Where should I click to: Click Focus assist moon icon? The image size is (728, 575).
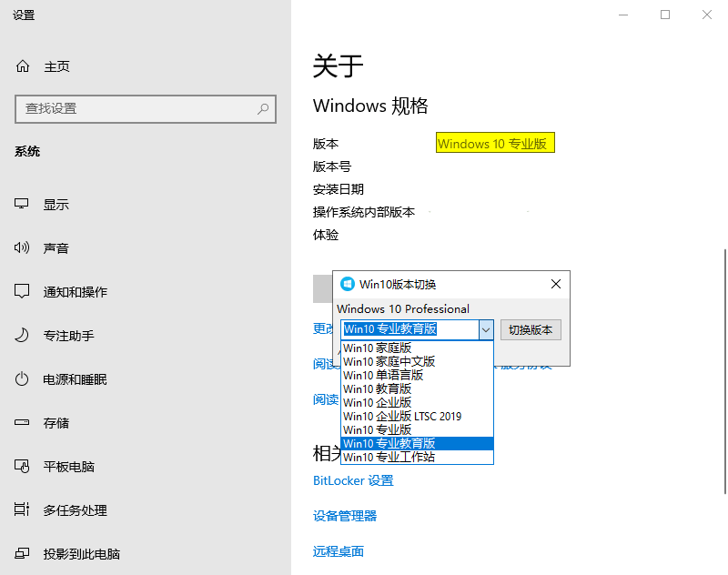click(x=22, y=336)
